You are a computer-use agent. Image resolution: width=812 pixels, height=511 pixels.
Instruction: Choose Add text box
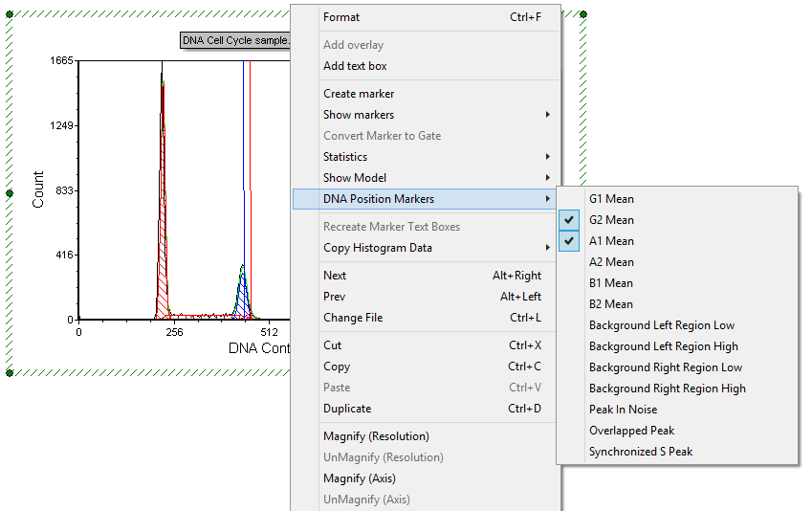tap(355, 66)
